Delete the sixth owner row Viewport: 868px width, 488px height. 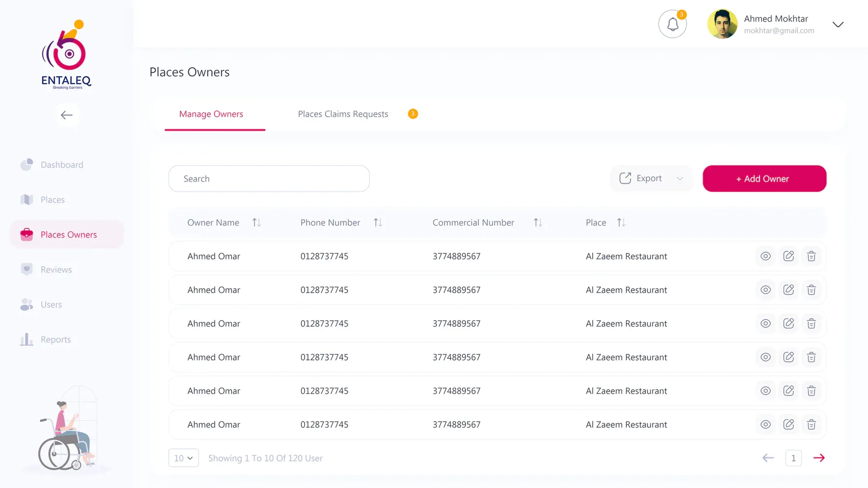point(812,425)
